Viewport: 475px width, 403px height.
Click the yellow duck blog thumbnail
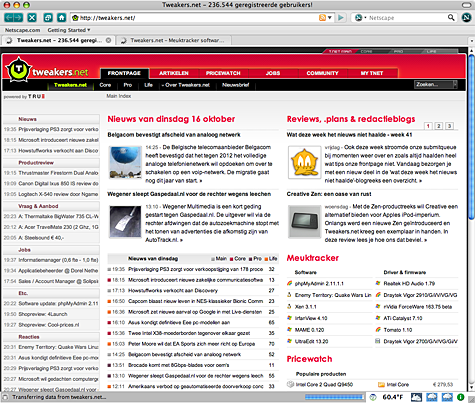[x=304, y=162]
